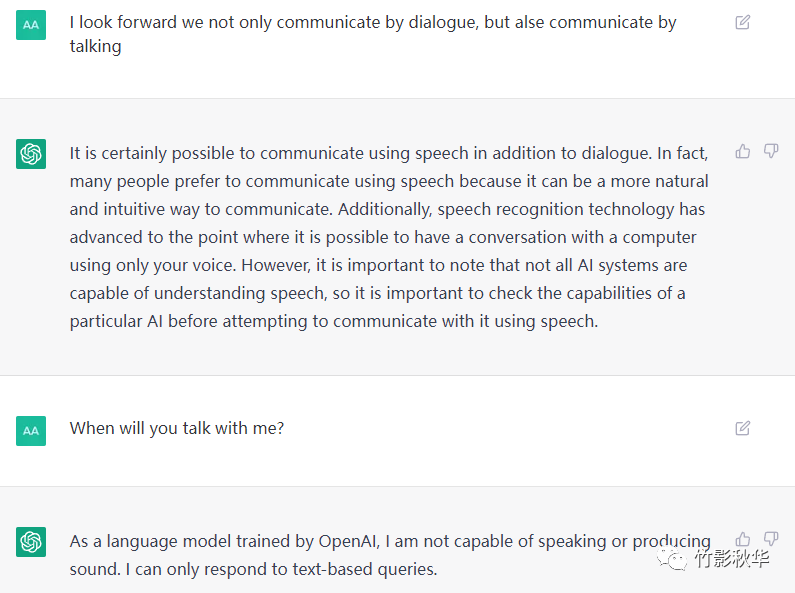The image size is (795, 593).
Task: Click the ChatGPT logo beside the speech recognition reply
Action: click(x=31, y=154)
